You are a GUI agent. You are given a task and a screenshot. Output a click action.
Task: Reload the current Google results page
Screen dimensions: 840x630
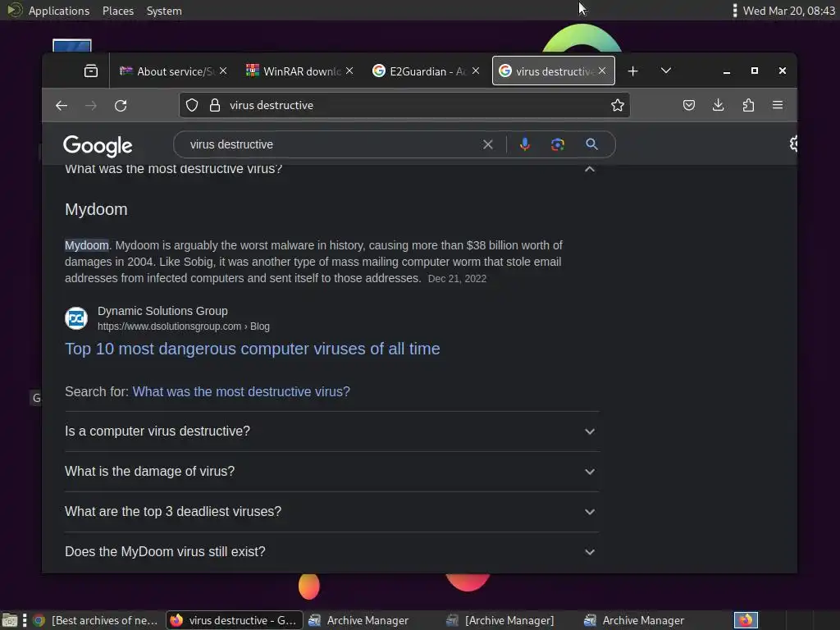pyautogui.click(x=121, y=106)
